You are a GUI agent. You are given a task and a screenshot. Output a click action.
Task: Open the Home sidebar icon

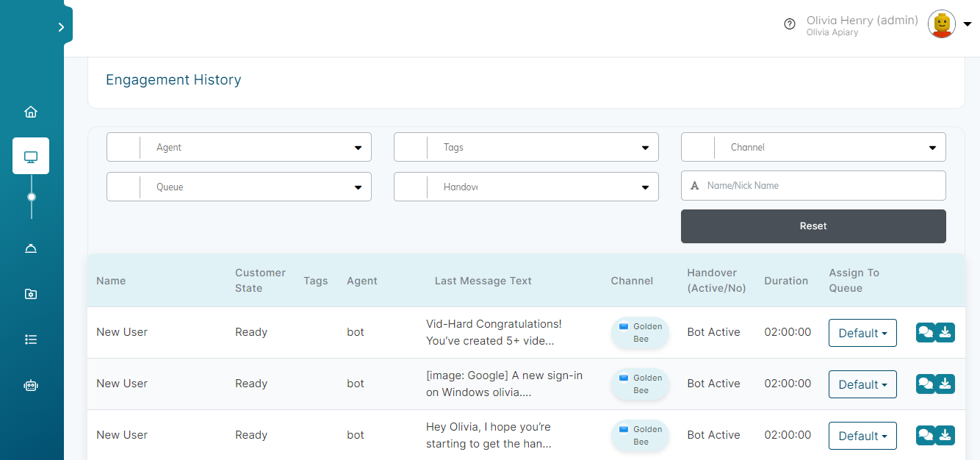[x=30, y=111]
